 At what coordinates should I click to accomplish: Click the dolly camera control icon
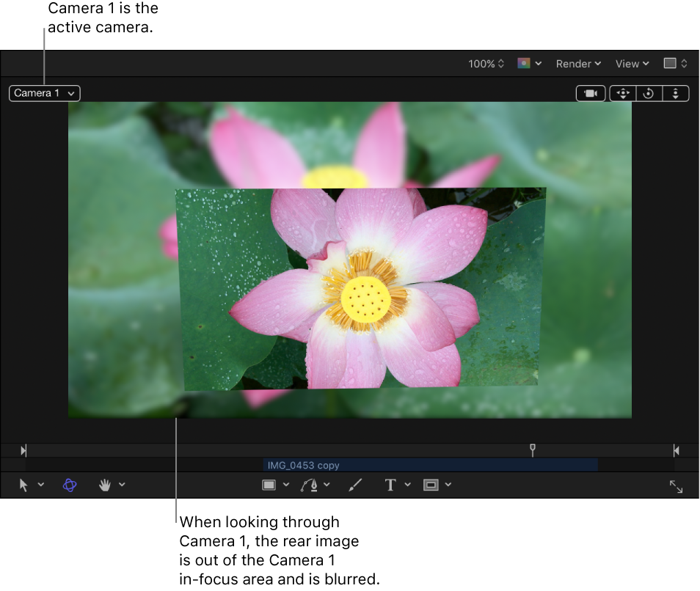click(x=675, y=93)
